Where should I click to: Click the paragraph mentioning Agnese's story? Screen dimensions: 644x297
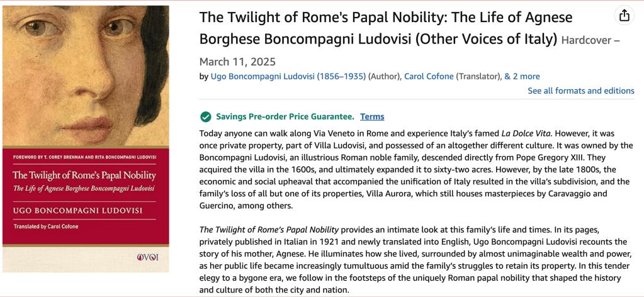[415, 259]
